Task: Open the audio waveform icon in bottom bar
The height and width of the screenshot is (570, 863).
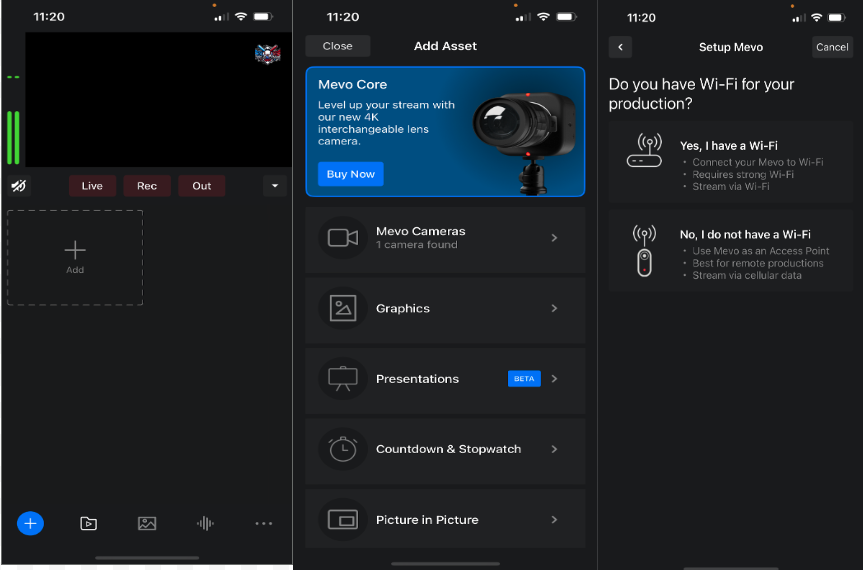Action: 205,523
